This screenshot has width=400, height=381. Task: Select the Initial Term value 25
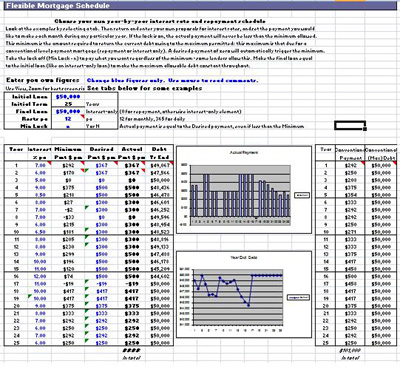pyautogui.click(x=68, y=104)
